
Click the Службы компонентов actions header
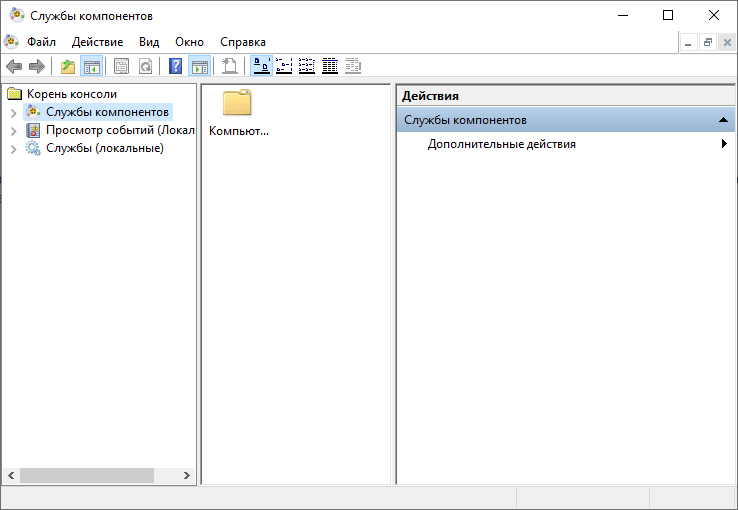(565, 120)
